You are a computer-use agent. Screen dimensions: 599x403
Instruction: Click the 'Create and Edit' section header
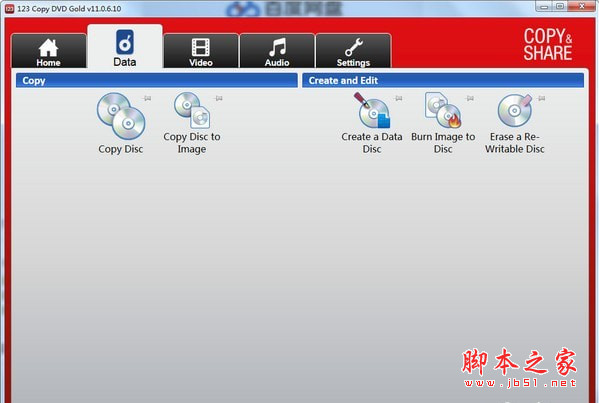point(443,81)
